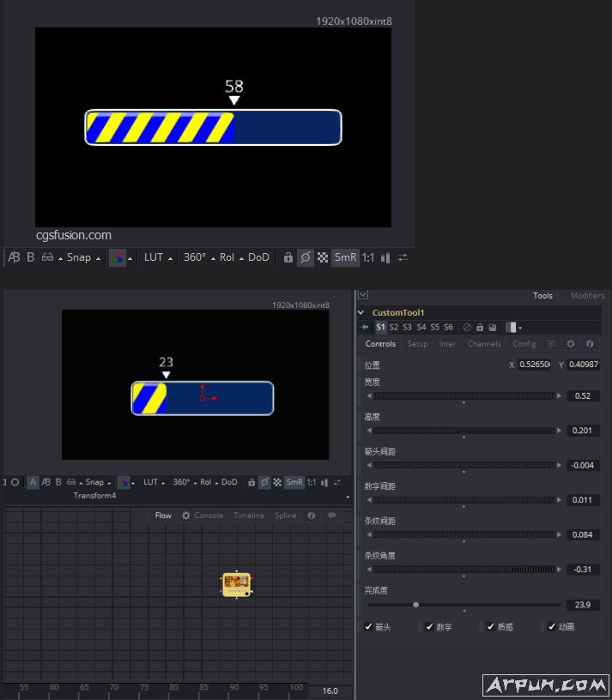
Task: Select the S3 settings slot button
Action: click(x=407, y=328)
